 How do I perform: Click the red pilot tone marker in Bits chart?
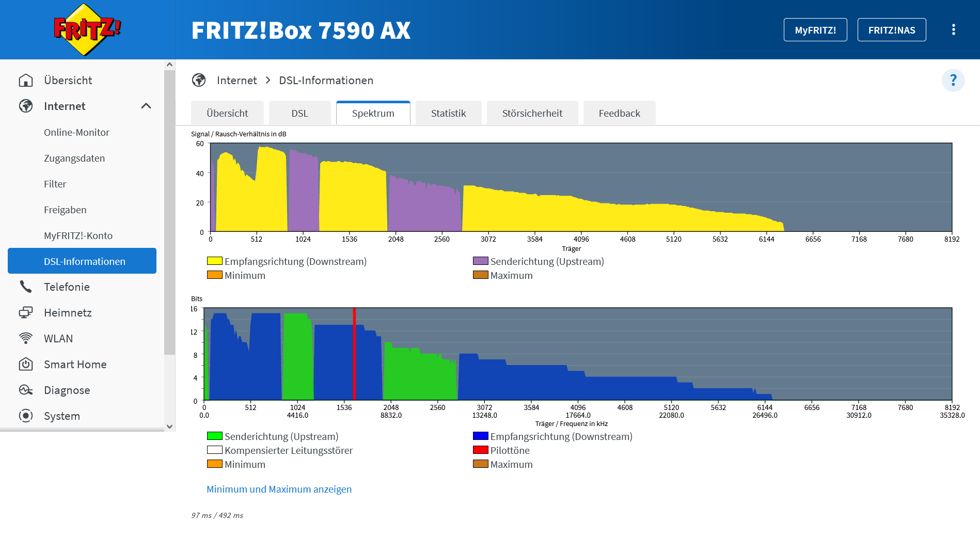pyautogui.click(x=354, y=354)
